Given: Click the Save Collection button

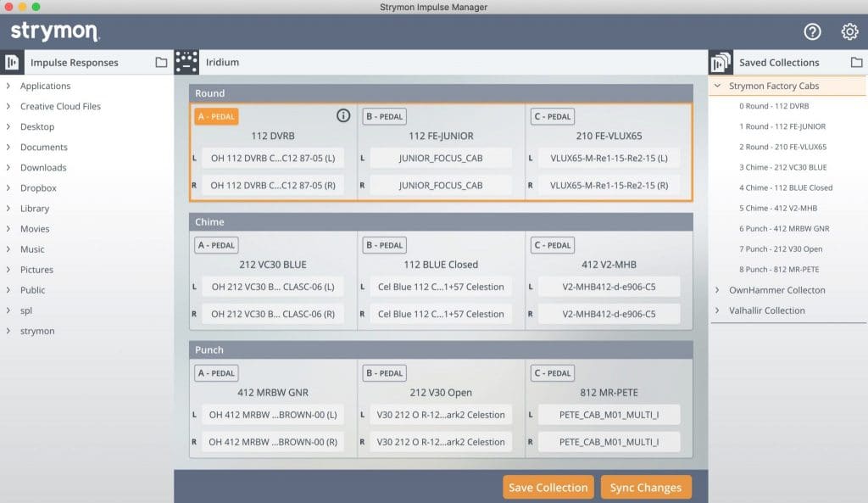Looking at the screenshot, I should pyautogui.click(x=548, y=488).
